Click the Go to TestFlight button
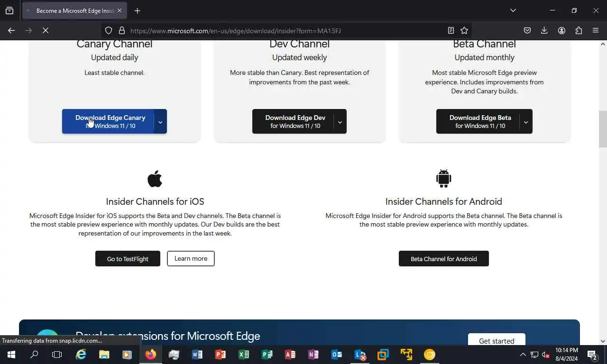 tap(128, 259)
